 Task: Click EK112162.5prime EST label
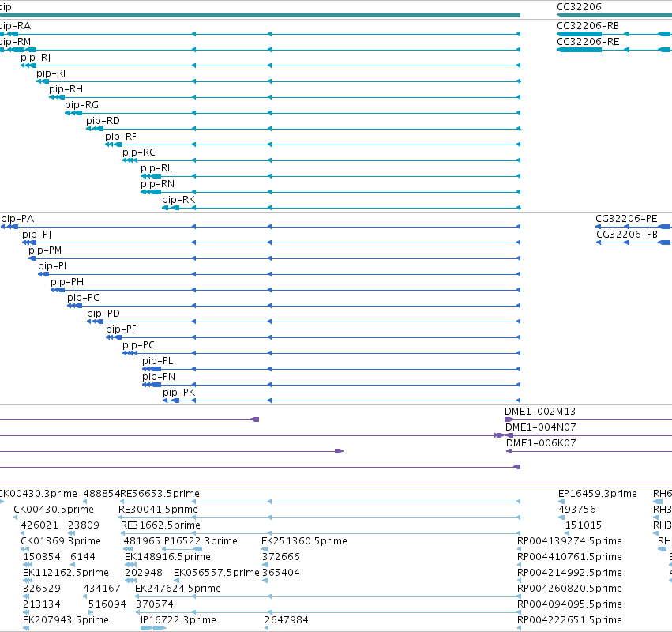click(66, 574)
